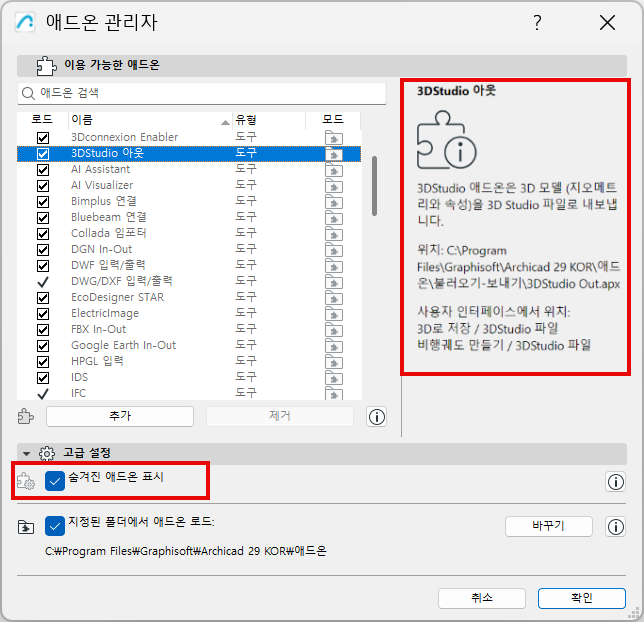Uncheck the load box for Bimplus 연결
The height and width of the screenshot is (622, 644).
point(43,202)
